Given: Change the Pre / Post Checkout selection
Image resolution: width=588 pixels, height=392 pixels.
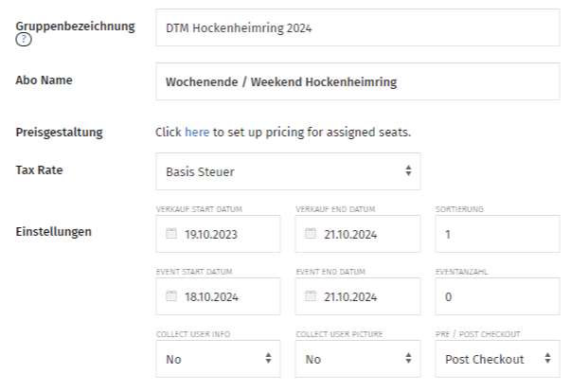Looking at the screenshot, I should 496,359.
